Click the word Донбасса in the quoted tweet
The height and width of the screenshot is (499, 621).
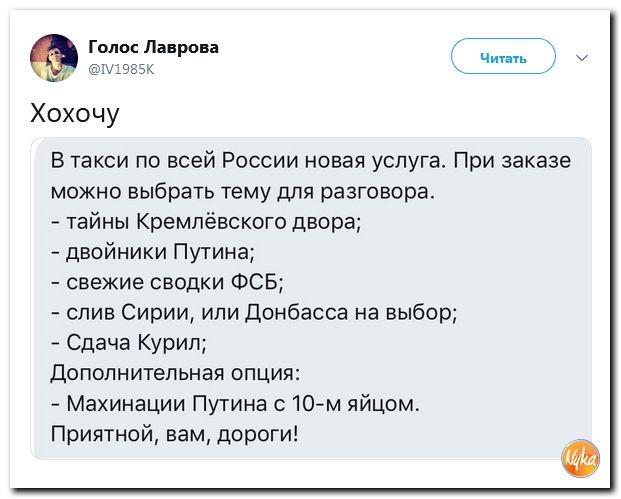[x=297, y=312]
